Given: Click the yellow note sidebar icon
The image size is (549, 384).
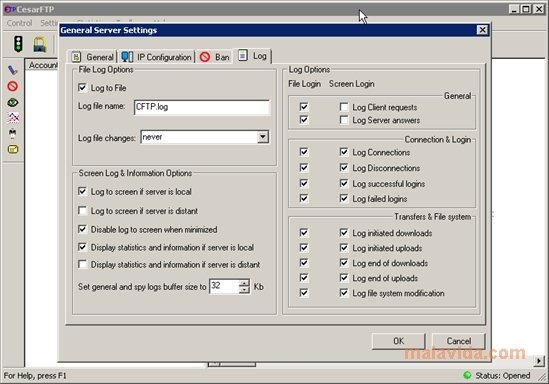Looking at the screenshot, I should click(13, 149).
